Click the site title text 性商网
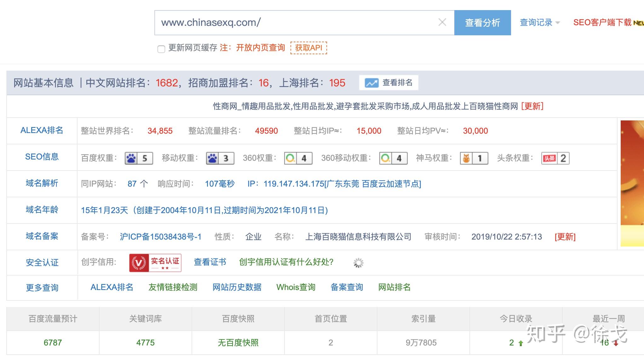Image resolution: width=644 pixels, height=360 pixels. coord(225,106)
